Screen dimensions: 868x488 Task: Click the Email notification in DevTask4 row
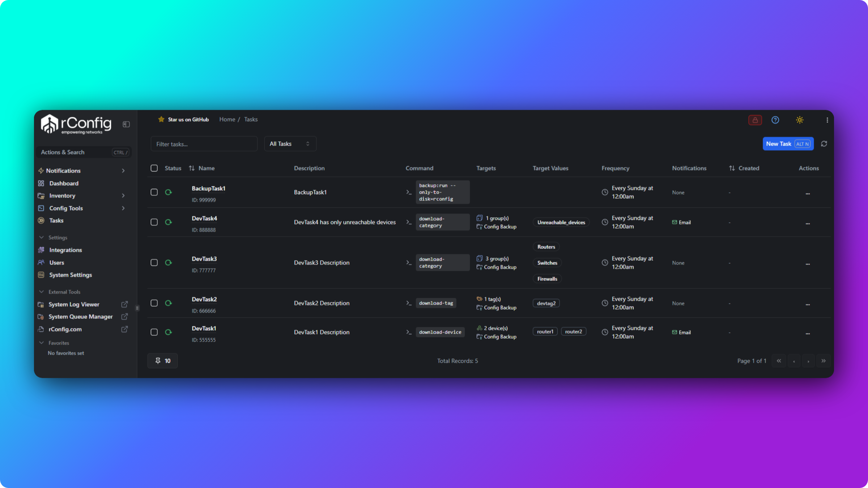click(x=681, y=222)
